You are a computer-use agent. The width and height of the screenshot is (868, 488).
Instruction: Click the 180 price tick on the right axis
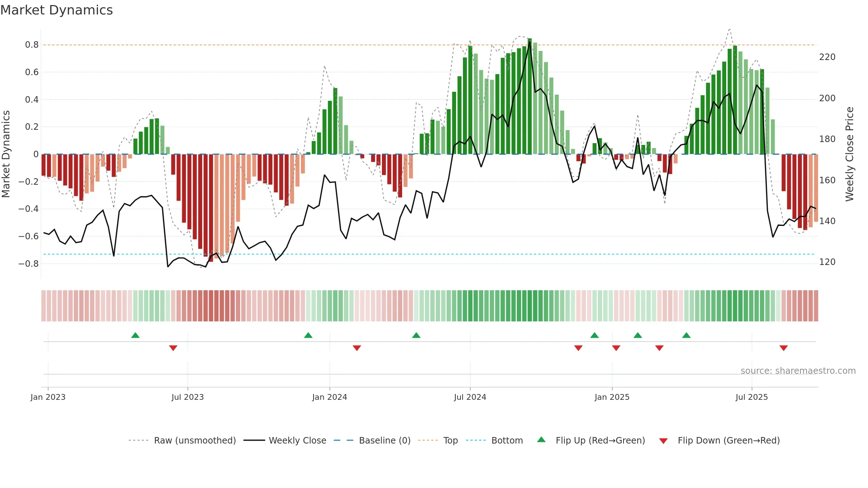pos(827,139)
